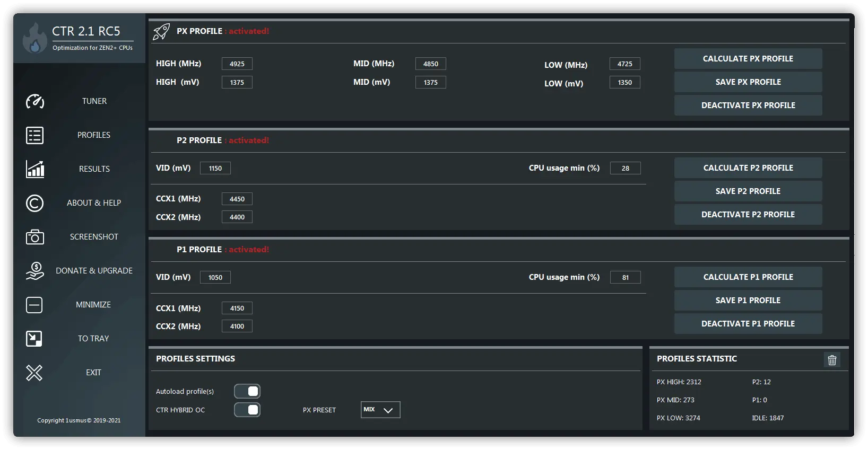The image size is (868, 450).
Task: Click the LOW (mV) field with 1350
Action: 625,82
